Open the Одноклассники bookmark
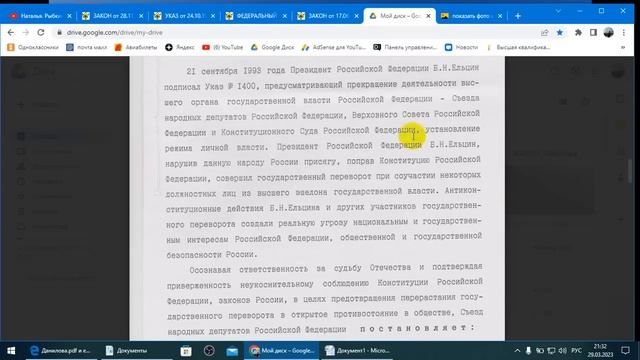The image size is (640, 360). (33, 47)
